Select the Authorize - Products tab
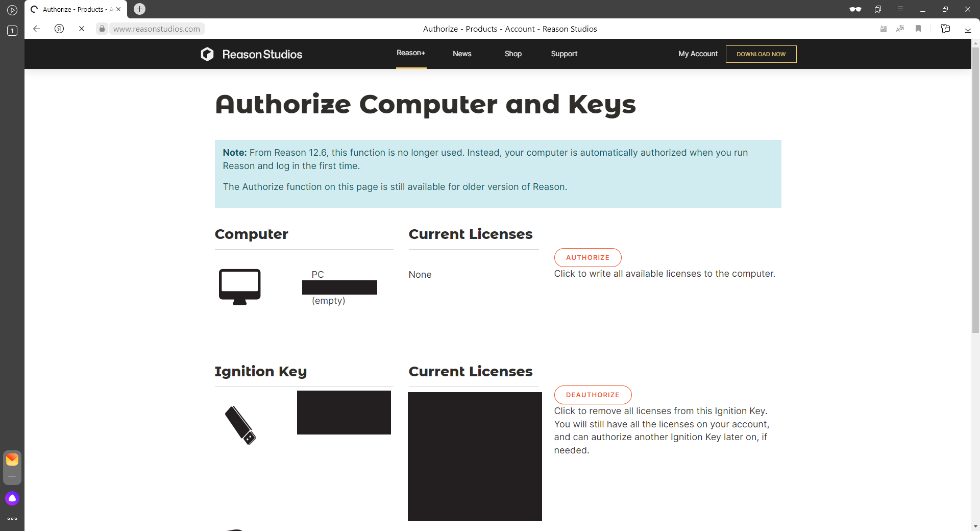The height and width of the screenshot is (531, 980). coord(76,9)
